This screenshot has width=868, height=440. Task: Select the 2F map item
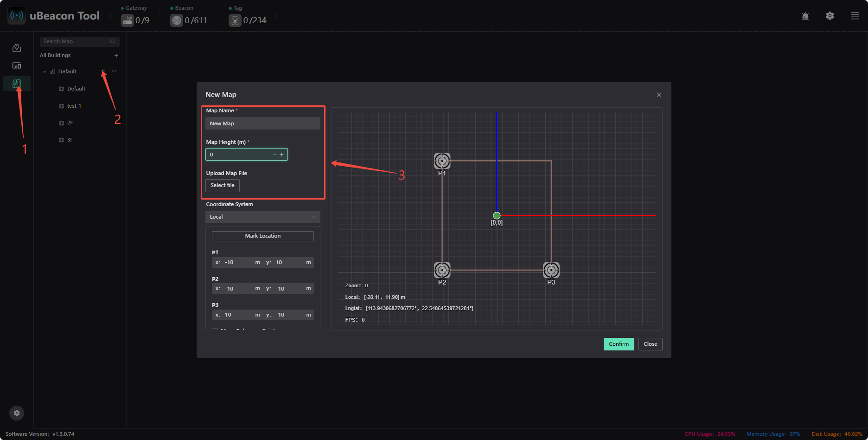(x=70, y=123)
